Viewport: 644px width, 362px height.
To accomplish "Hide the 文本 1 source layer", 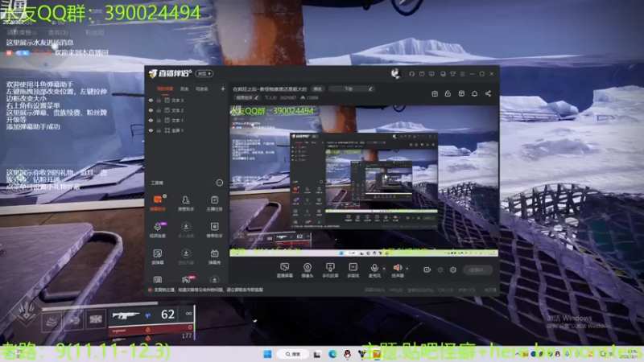I will pos(151,120).
